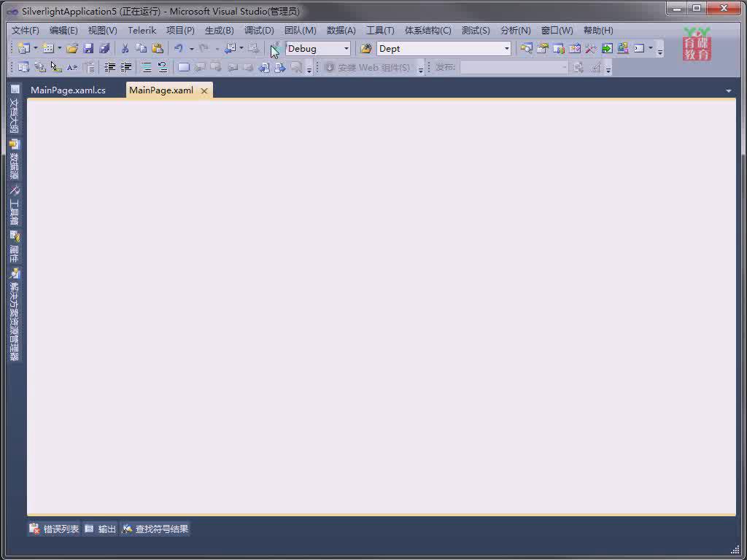Screen dimensions: 747x560
Task: Open the 数据源 side panel tab
Action: (x=15, y=159)
